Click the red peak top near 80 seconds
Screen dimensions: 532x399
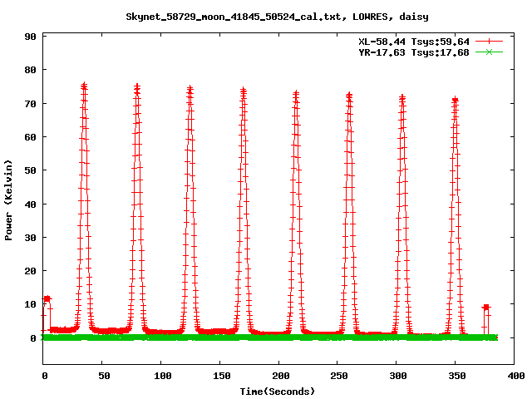pyautogui.click(x=137, y=86)
